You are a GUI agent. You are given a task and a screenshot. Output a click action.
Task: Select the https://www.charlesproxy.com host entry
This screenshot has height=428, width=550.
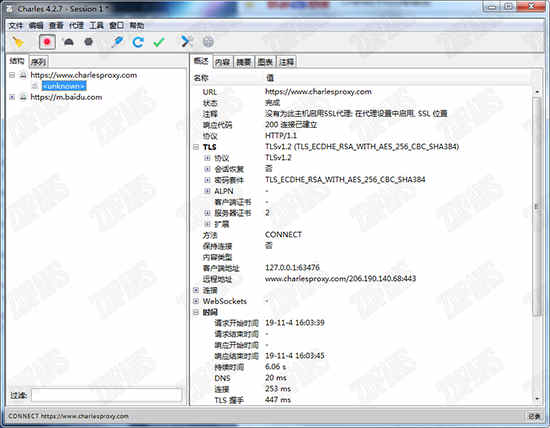click(x=83, y=75)
